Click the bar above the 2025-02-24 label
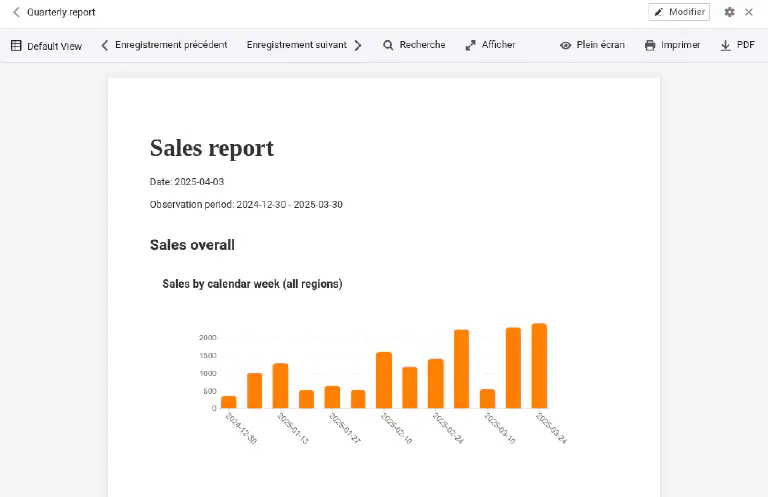The height and width of the screenshot is (497, 768). (x=436, y=383)
